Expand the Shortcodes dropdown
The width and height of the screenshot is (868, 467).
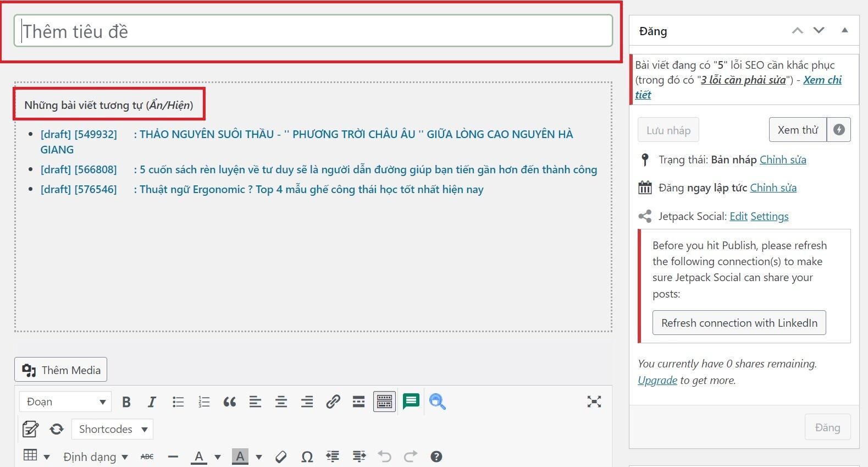112,429
